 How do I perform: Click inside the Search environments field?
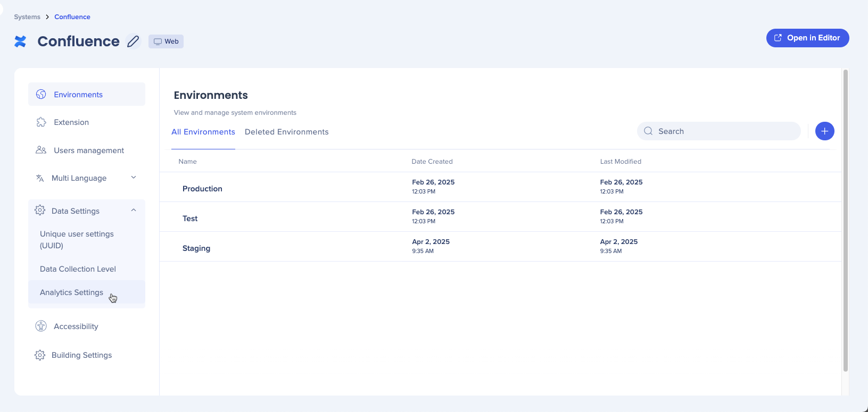tap(724, 131)
